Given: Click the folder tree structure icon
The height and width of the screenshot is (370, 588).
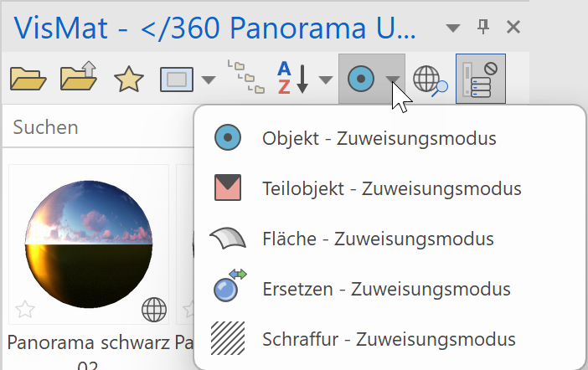Looking at the screenshot, I should pos(245,78).
